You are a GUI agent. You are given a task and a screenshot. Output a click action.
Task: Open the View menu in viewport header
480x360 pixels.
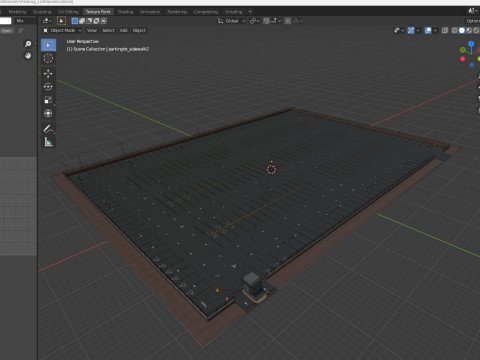92,31
